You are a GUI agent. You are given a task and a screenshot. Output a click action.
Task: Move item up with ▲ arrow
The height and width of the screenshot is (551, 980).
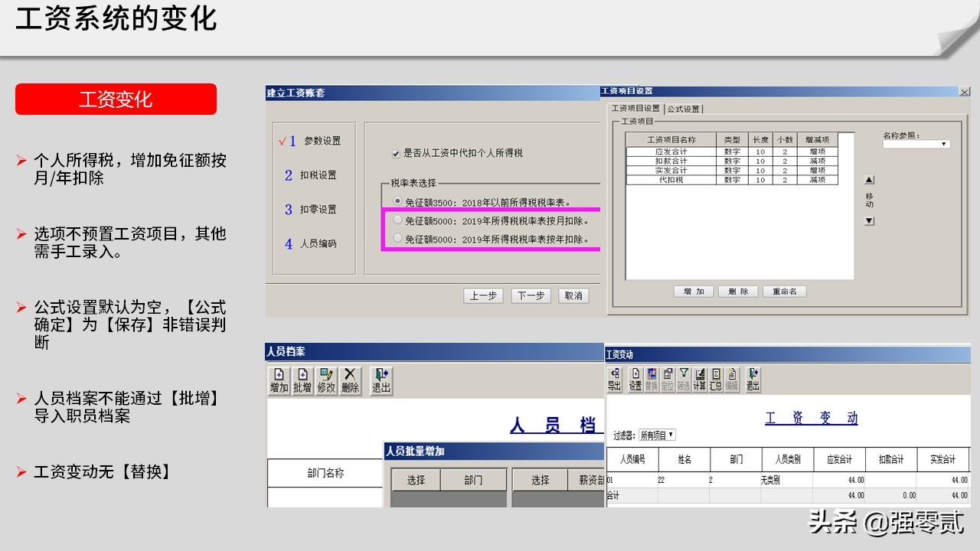pyautogui.click(x=869, y=180)
